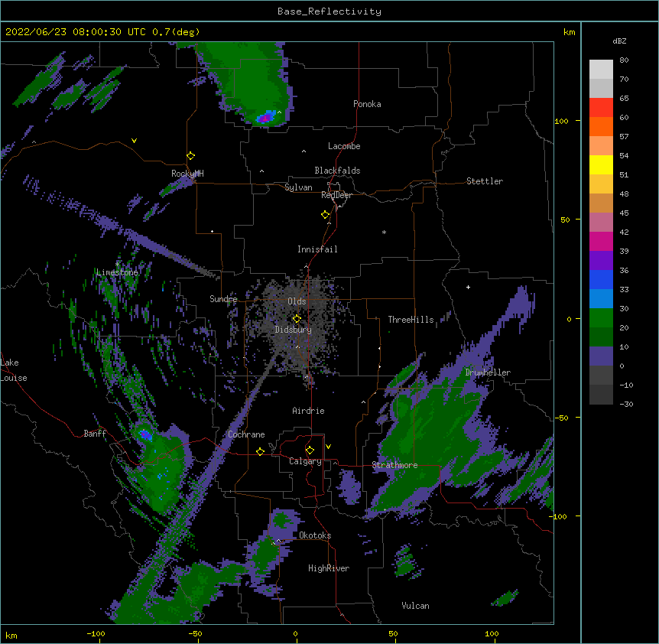
Task: Pick the yellow 51-54 dBZ legend swatch
Action: point(601,164)
